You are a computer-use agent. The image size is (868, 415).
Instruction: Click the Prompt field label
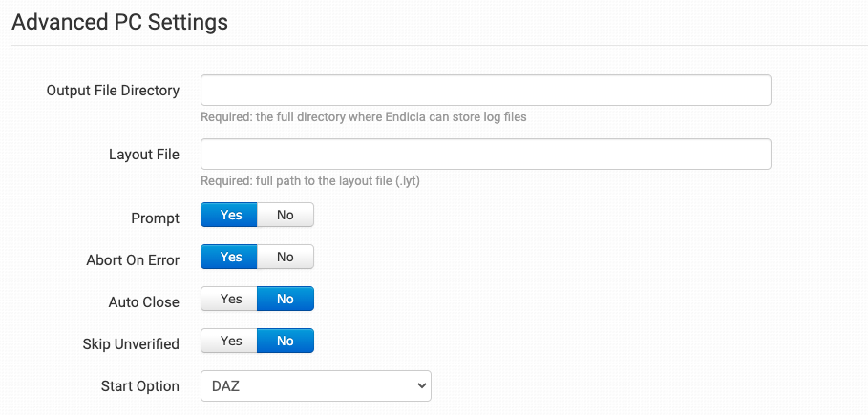tap(155, 218)
